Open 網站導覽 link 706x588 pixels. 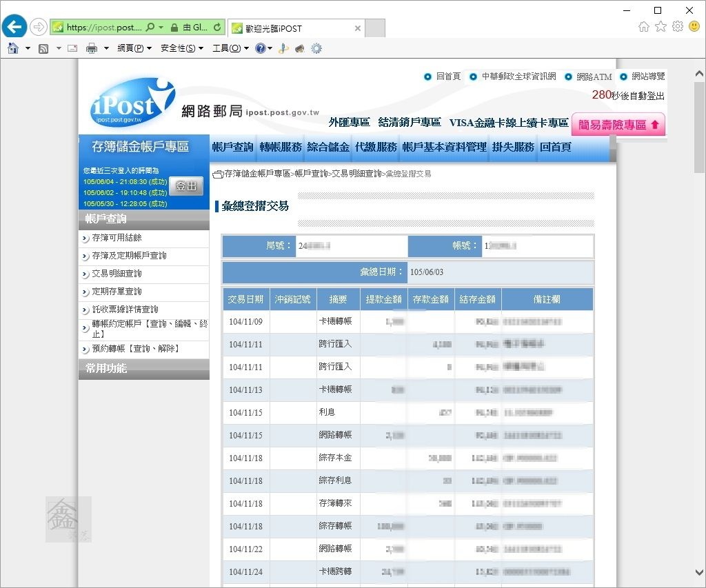point(648,77)
